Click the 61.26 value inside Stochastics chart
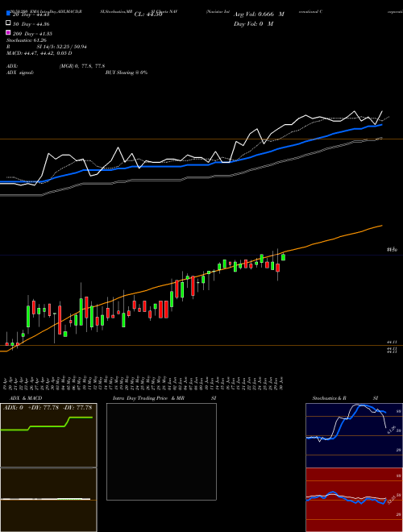Viewport: 403px width, 532px height. [x=391, y=430]
